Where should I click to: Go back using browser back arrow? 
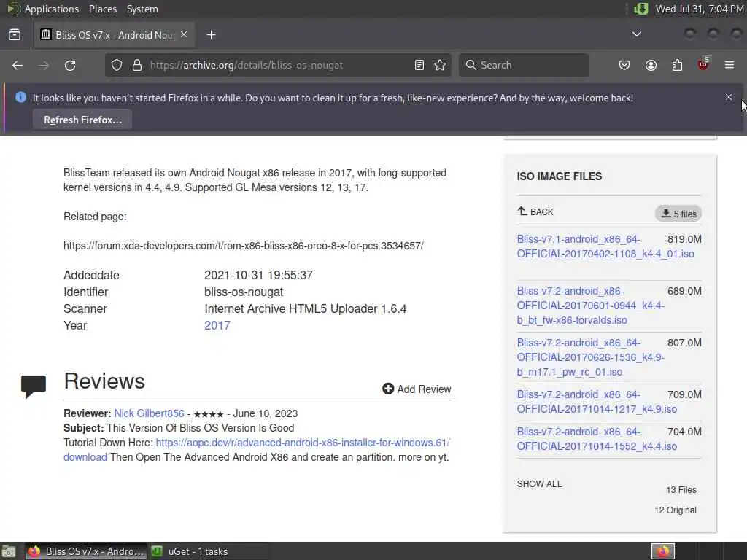(x=18, y=65)
